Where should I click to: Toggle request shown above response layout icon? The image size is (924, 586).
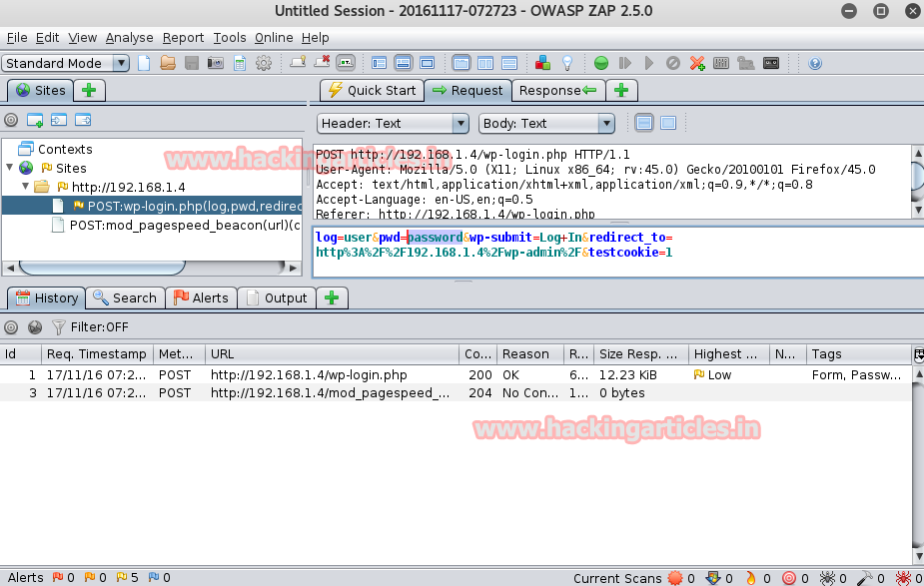point(509,63)
